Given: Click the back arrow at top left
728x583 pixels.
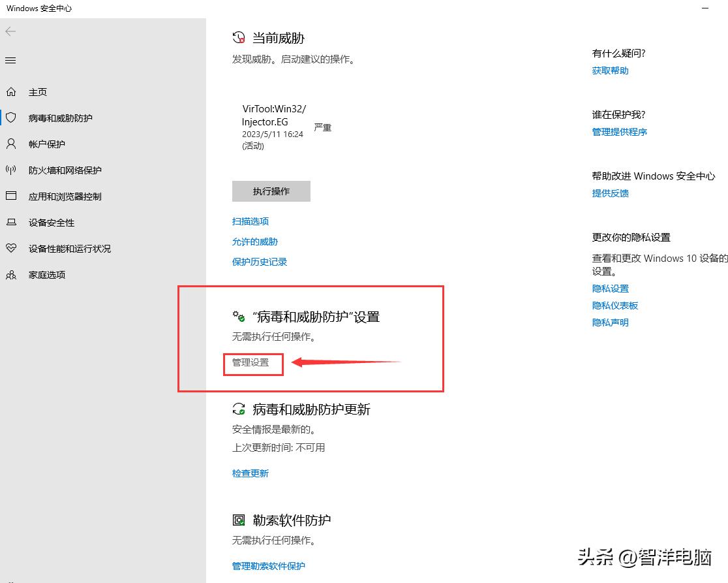Looking at the screenshot, I should tap(10, 31).
